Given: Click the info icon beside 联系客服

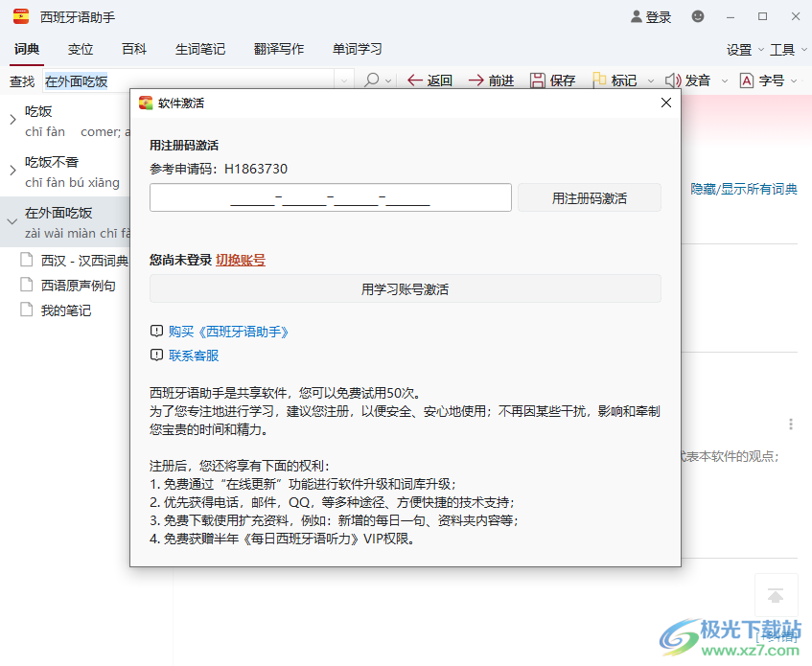Looking at the screenshot, I should tap(156, 355).
